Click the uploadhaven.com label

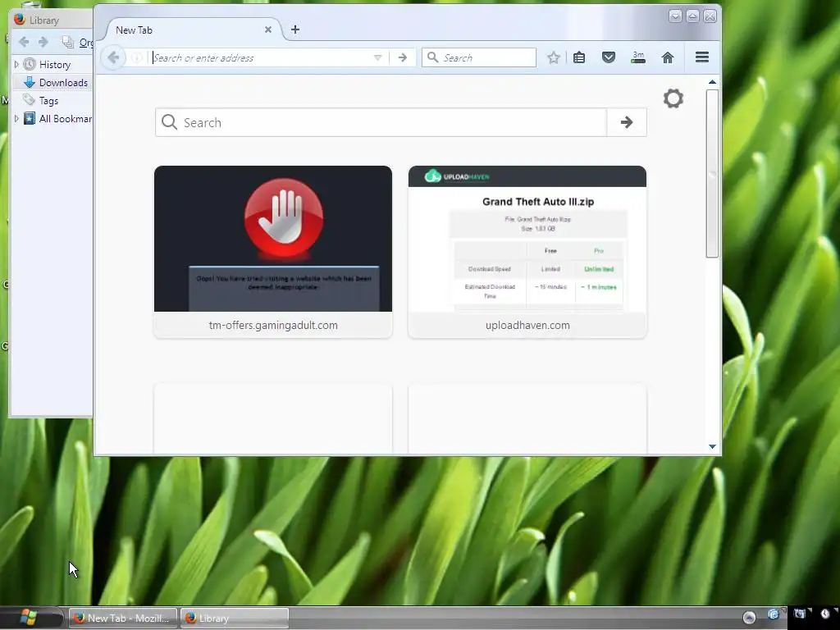[527, 325]
